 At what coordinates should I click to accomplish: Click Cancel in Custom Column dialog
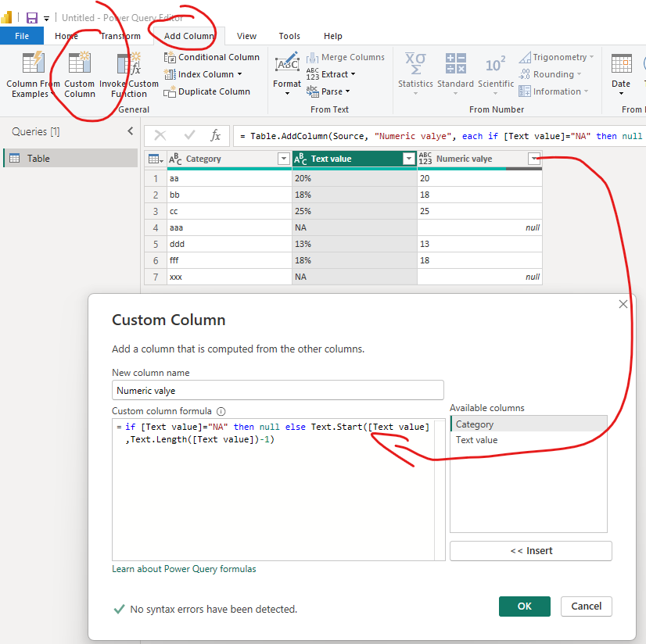click(x=587, y=606)
